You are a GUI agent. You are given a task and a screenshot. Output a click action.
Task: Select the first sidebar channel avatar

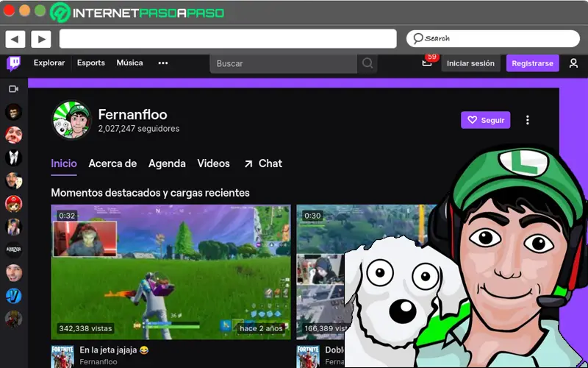coord(14,112)
